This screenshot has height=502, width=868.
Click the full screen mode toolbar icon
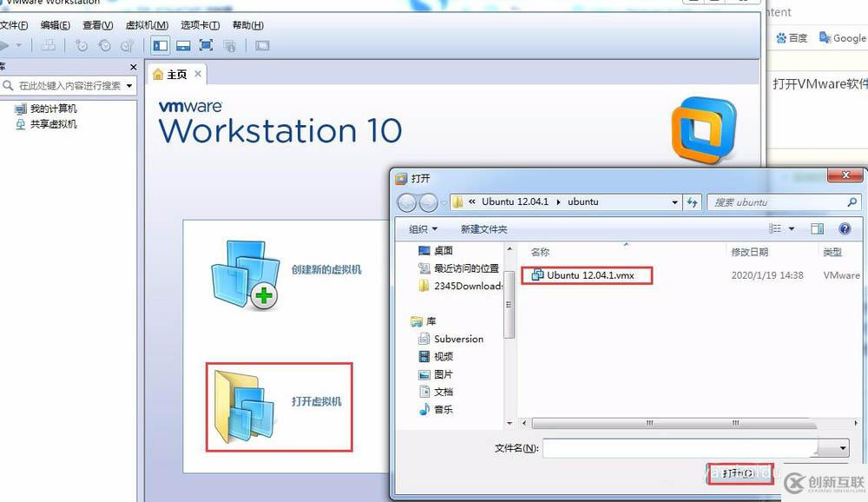pyautogui.click(x=206, y=45)
